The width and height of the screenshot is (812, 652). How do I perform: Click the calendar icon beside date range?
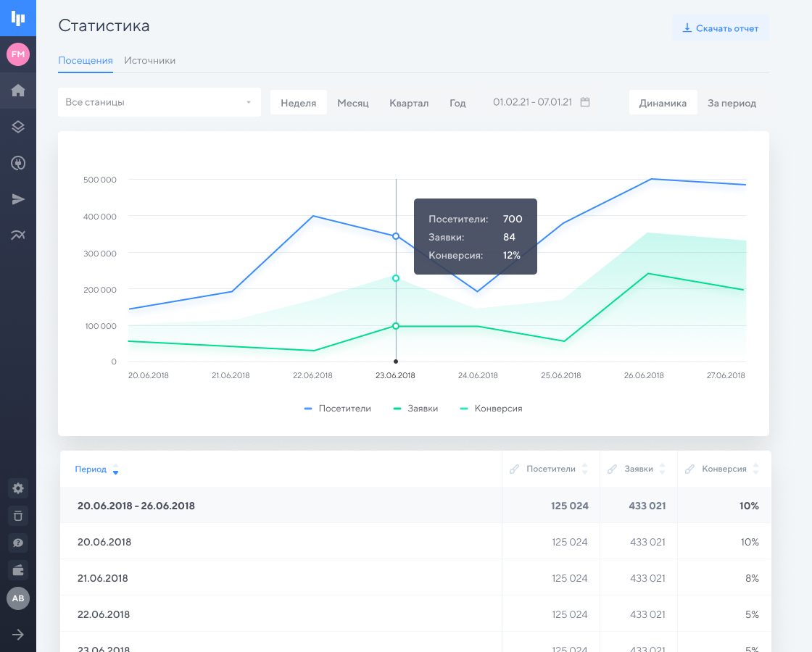[x=585, y=102]
